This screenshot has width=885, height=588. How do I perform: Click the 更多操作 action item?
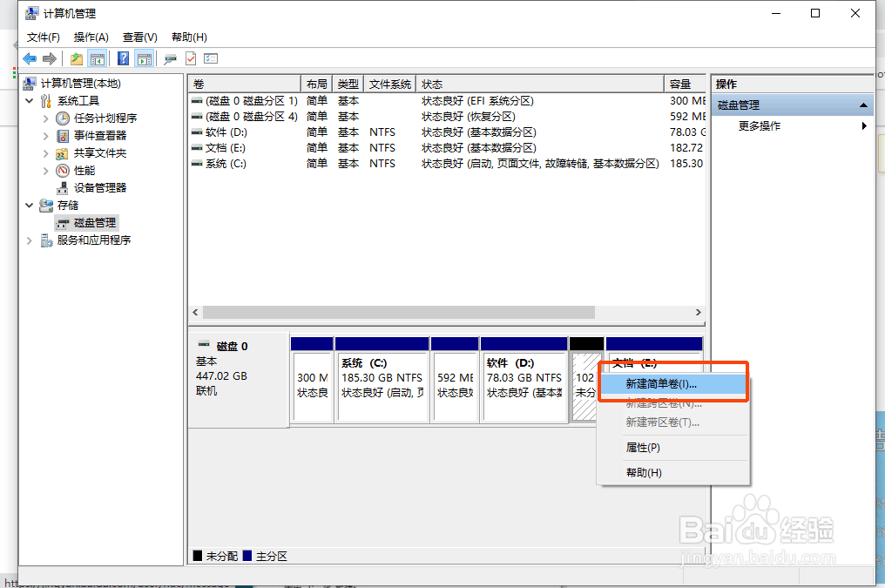tap(760, 125)
